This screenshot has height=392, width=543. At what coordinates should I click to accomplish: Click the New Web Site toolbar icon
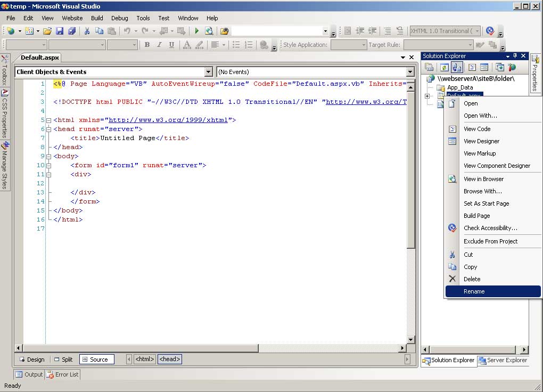11,31
